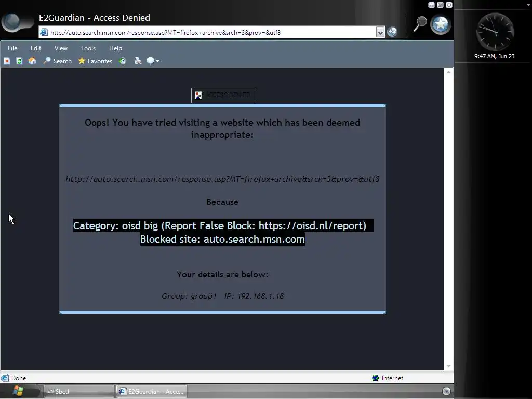
Task: Open the File menu
Action: click(12, 48)
